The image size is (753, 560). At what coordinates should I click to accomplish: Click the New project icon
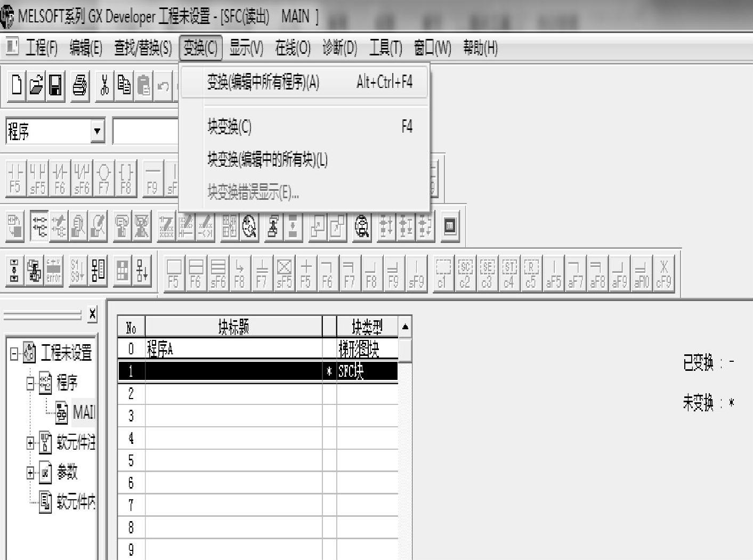pos(17,85)
